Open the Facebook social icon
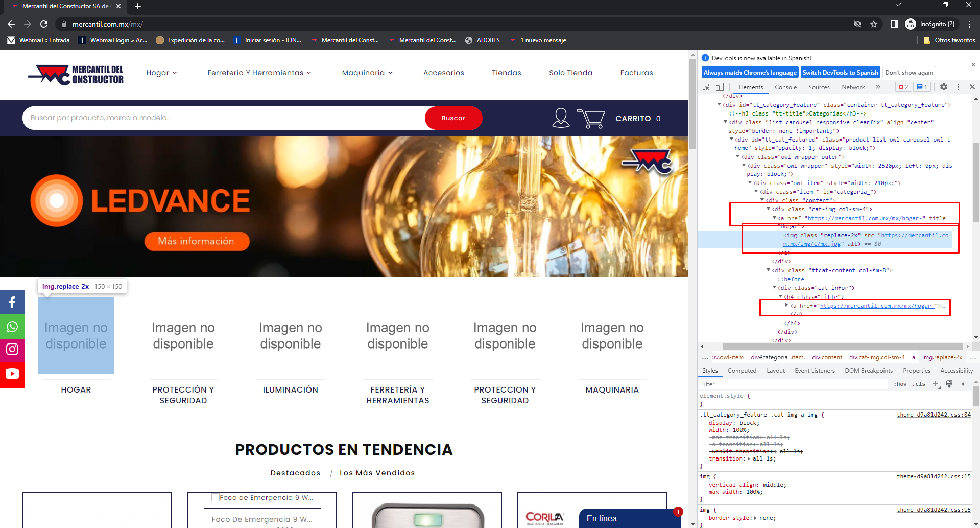The height and width of the screenshot is (528, 980). pyautogui.click(x=12, y=302)
